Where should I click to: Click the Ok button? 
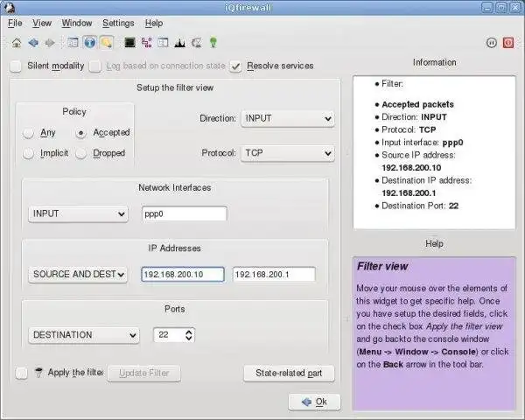click(x=314, y=402)
